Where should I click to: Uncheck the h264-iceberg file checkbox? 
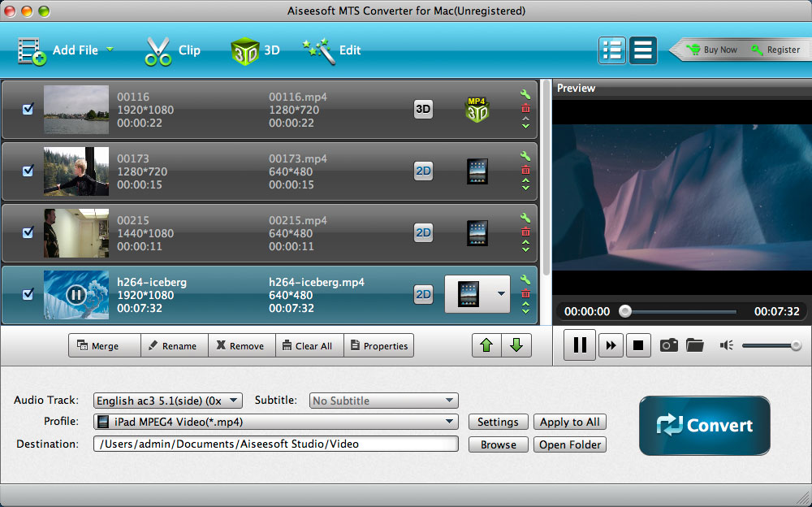pyautogui.click(x=28, y=294)
